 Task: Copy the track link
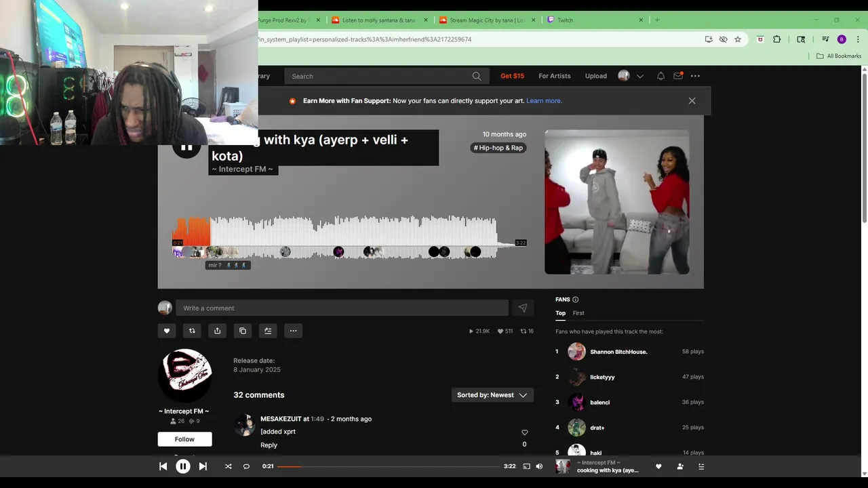coord(243,331)
